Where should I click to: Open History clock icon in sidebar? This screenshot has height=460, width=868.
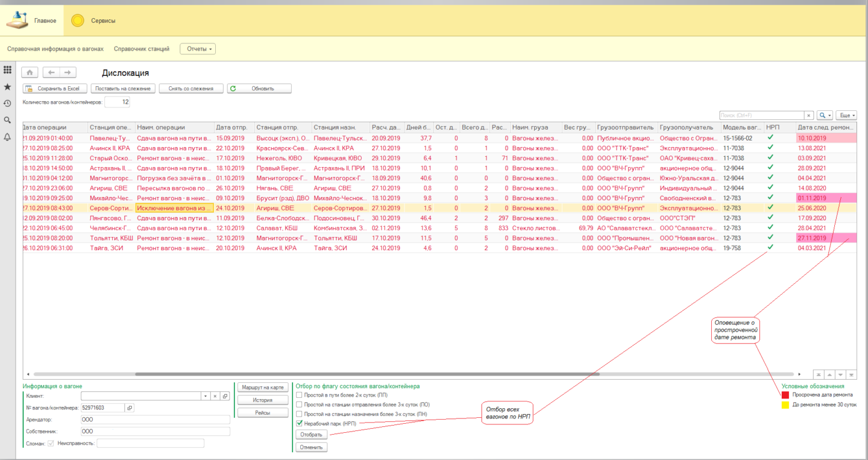point(7,104)
